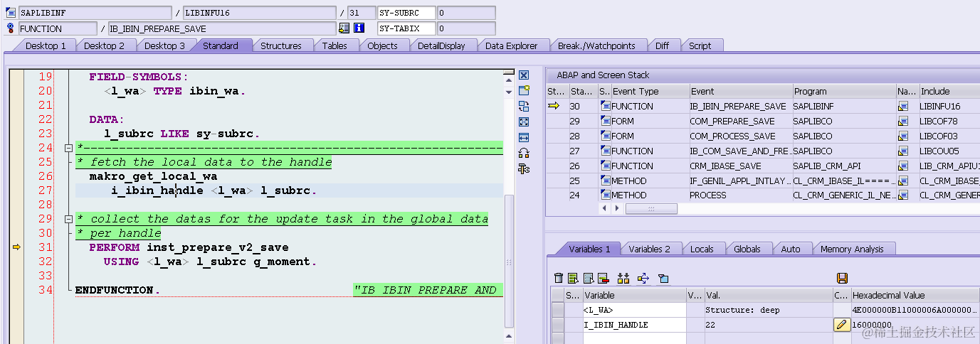
Task: Click the gear icon beside FUNCTION field
Action: (11, 28)
